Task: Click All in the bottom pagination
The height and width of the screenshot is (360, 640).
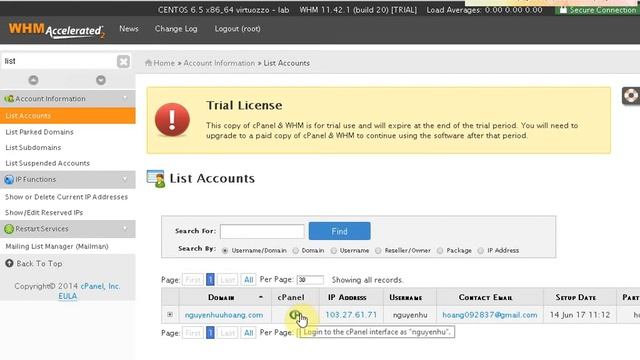Action: 248,333
